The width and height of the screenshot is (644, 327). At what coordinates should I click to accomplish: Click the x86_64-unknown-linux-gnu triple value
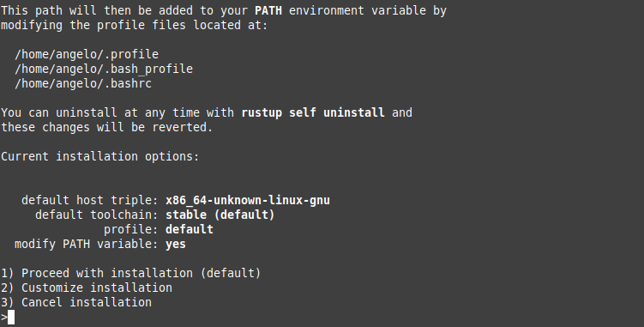[248, 200]
